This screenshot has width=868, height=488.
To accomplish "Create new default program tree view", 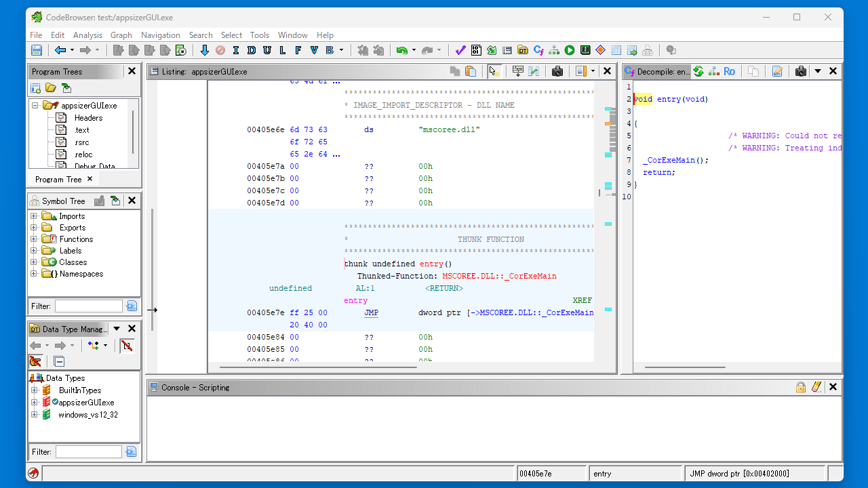I will pos(36,88).
